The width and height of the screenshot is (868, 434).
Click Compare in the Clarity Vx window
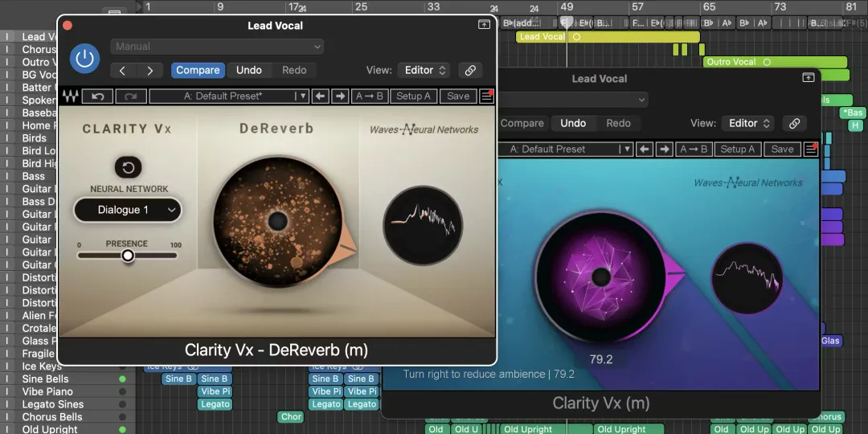pyautogui.click(x=522, y=124)
